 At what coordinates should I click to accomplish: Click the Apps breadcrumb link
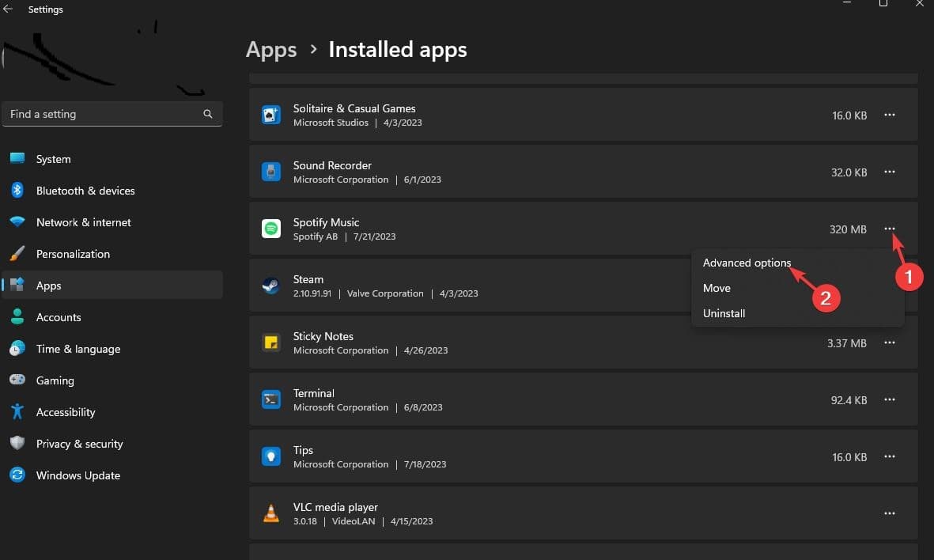coord(271,50)
